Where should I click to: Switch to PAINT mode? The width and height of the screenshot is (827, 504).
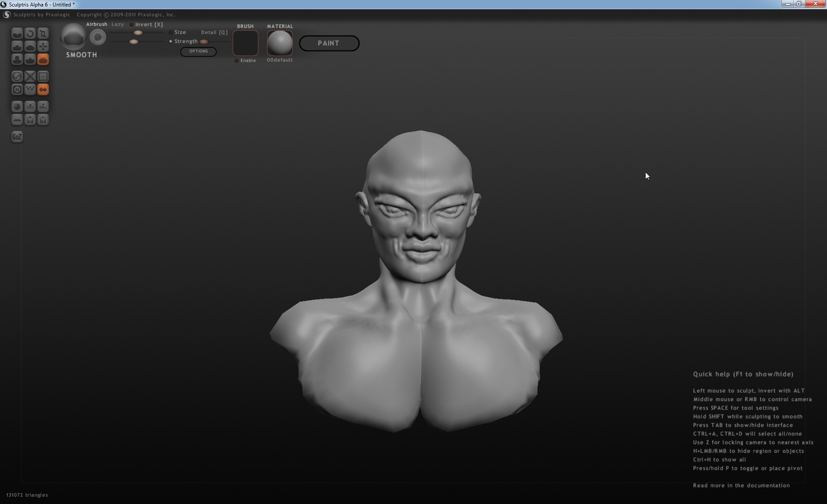tap(329, 43)
